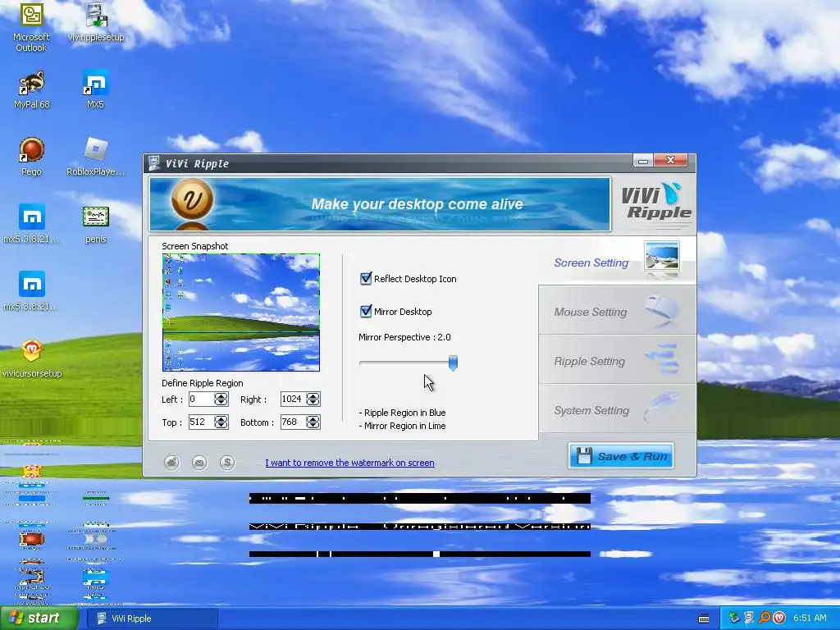Click the orange magnifier tray icon
The width and height of the screenshot is (840, 630).
765,618
